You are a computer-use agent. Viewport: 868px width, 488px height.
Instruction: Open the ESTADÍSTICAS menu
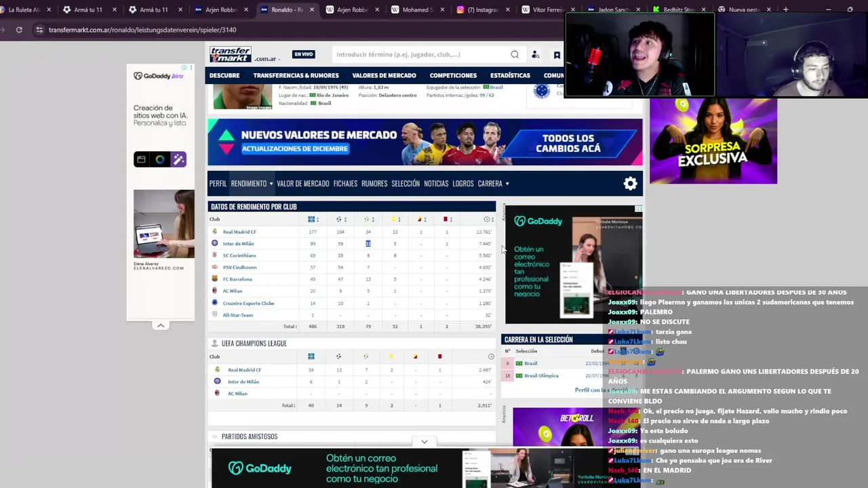click(x=510, y=75)
